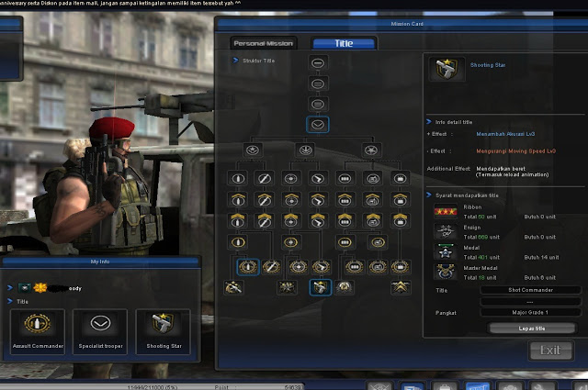The width and height of the screenshot is (588, 390).
Task: Switch to the Title tab
Action: (344, 43)
